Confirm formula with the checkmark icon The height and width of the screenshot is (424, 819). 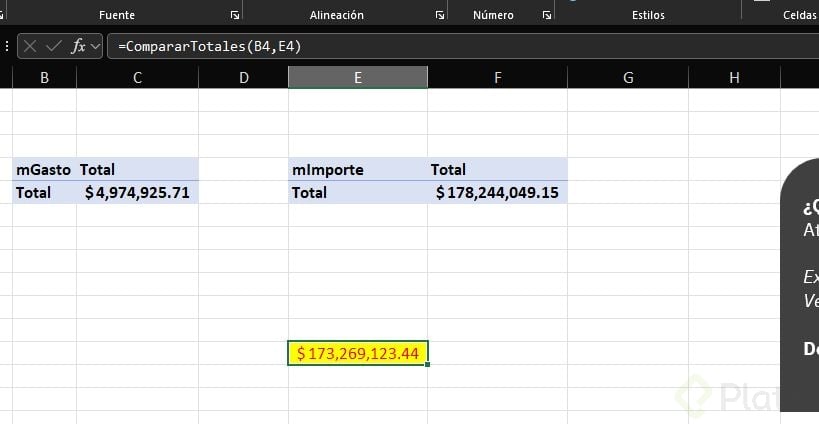(54, 46)
